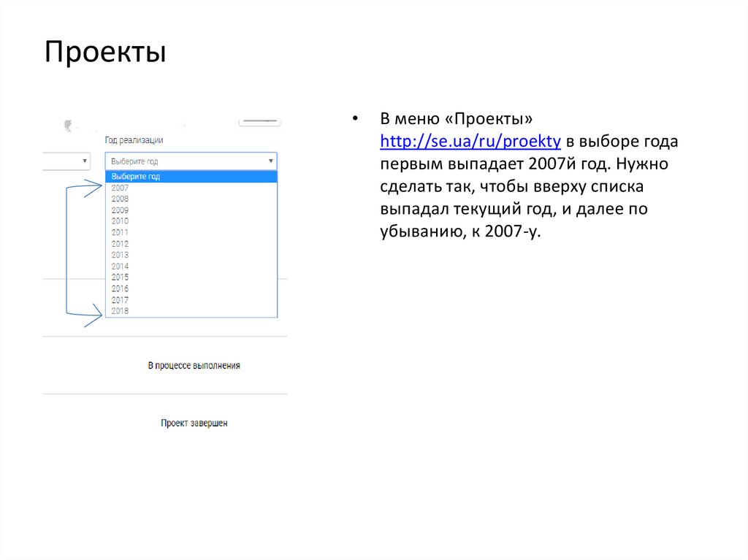Click the 'Проект завершен' status label
This screenshot has width=748, height=560.
point(194,422)
